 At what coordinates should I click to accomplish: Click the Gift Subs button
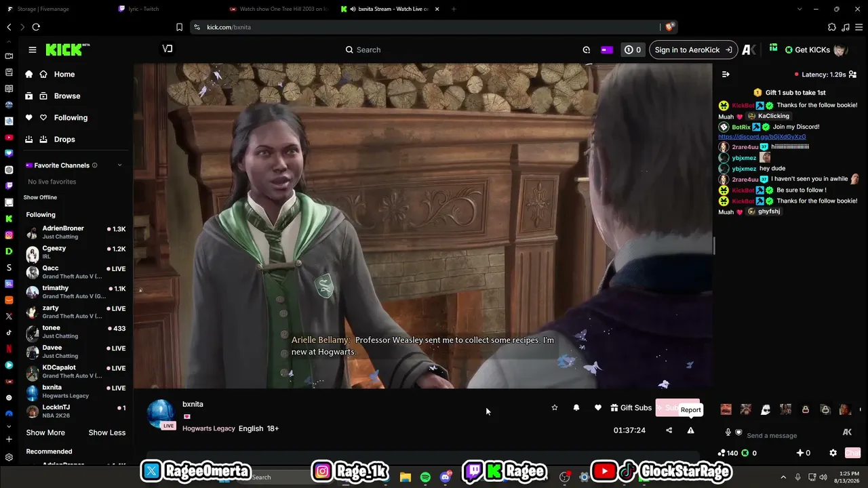tap(631, 407)
